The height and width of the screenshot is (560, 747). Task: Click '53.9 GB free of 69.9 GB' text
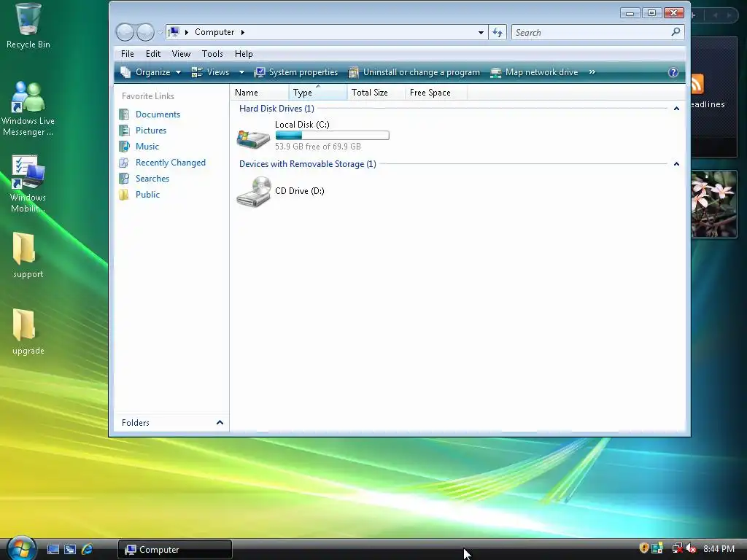point(318,147)
